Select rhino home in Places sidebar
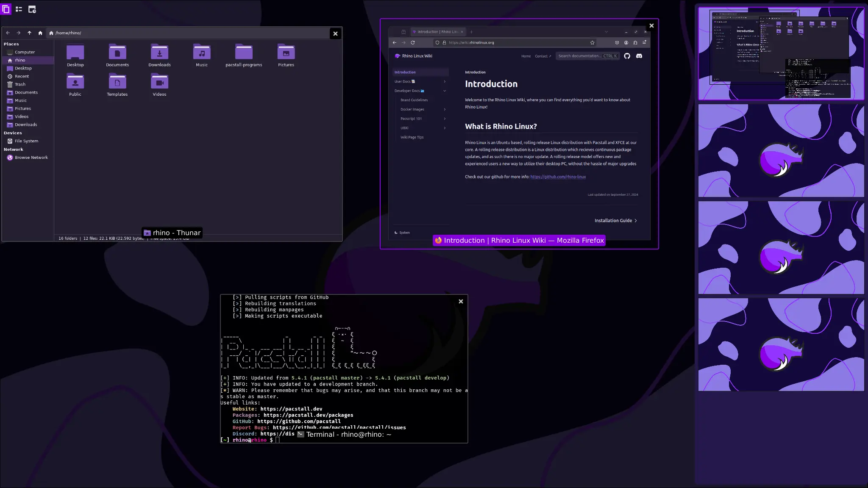868x488 pixels. coord(28,60)
